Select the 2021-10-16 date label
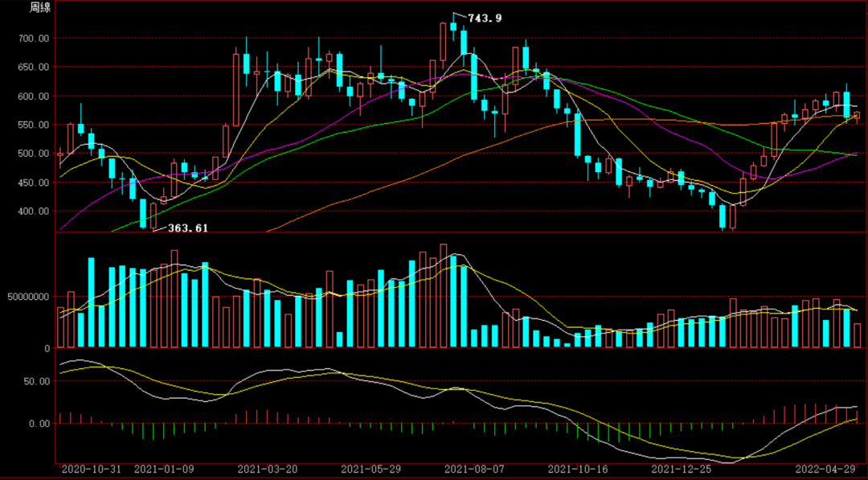This screenshot has height=480, width=868. (578, 469)
